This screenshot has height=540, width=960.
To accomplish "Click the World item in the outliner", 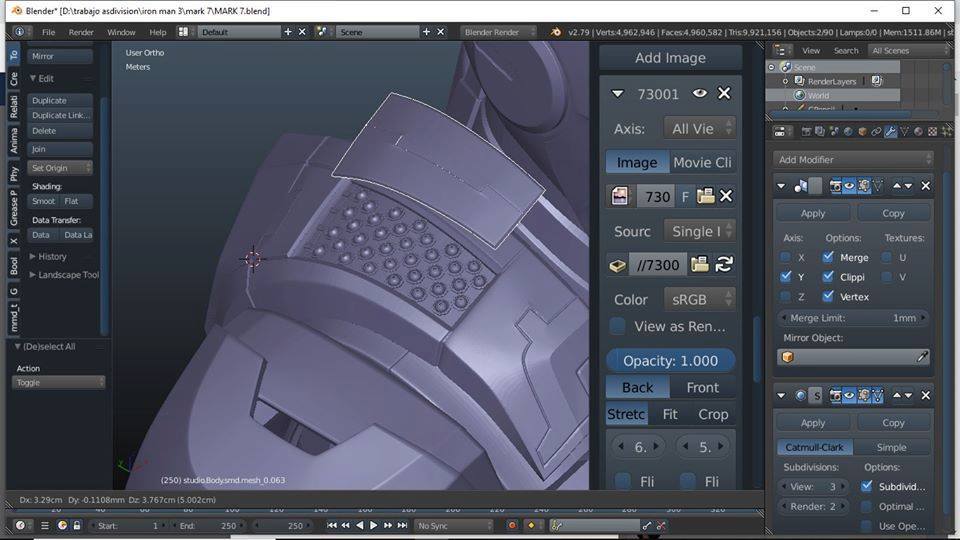I will (x=818, y=96).
